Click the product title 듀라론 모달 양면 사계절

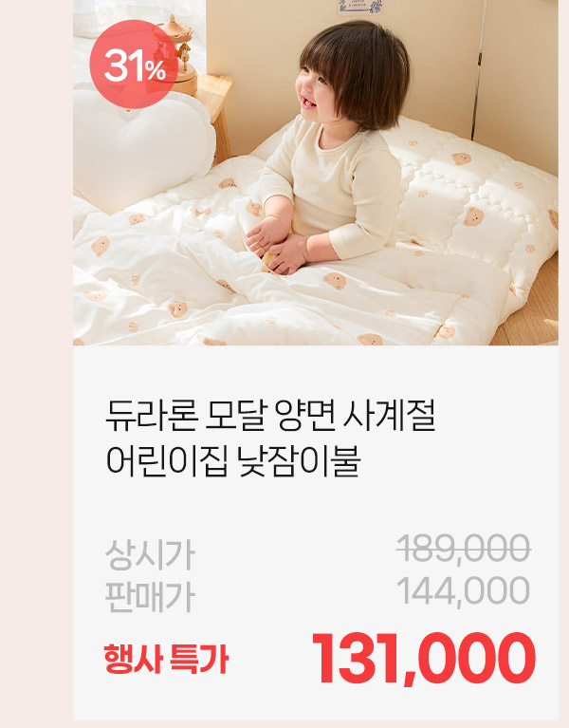click(271, 416)
